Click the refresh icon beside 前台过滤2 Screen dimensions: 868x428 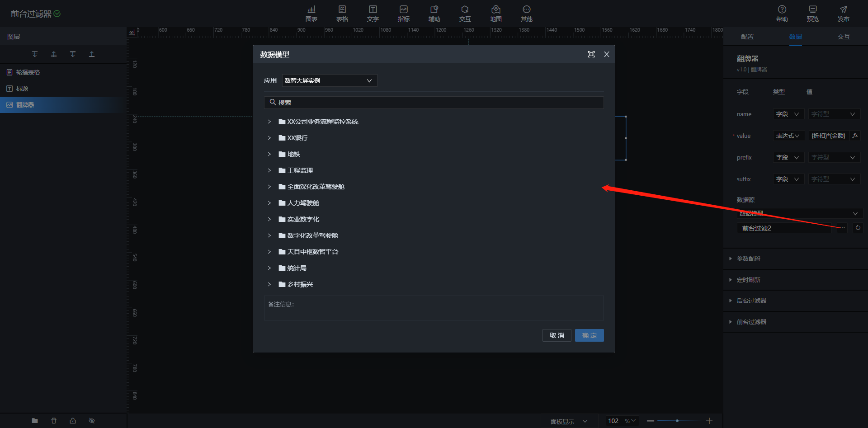pos(858,228)
